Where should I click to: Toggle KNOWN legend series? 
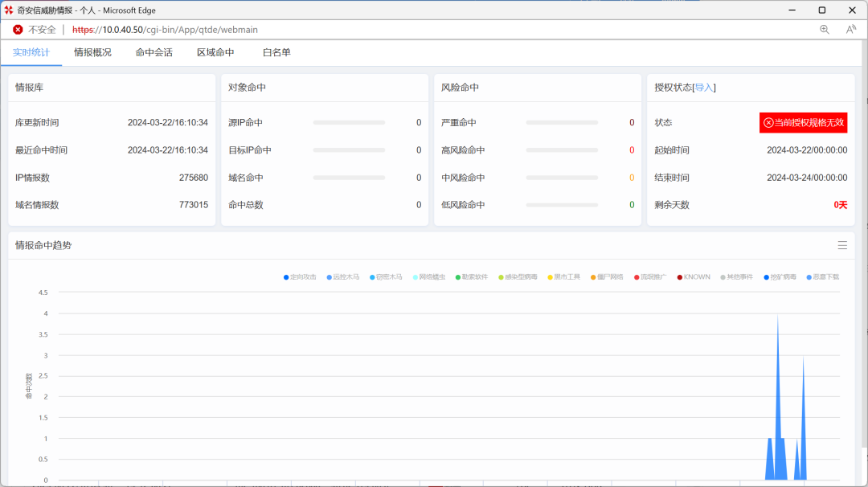point(694,277)
